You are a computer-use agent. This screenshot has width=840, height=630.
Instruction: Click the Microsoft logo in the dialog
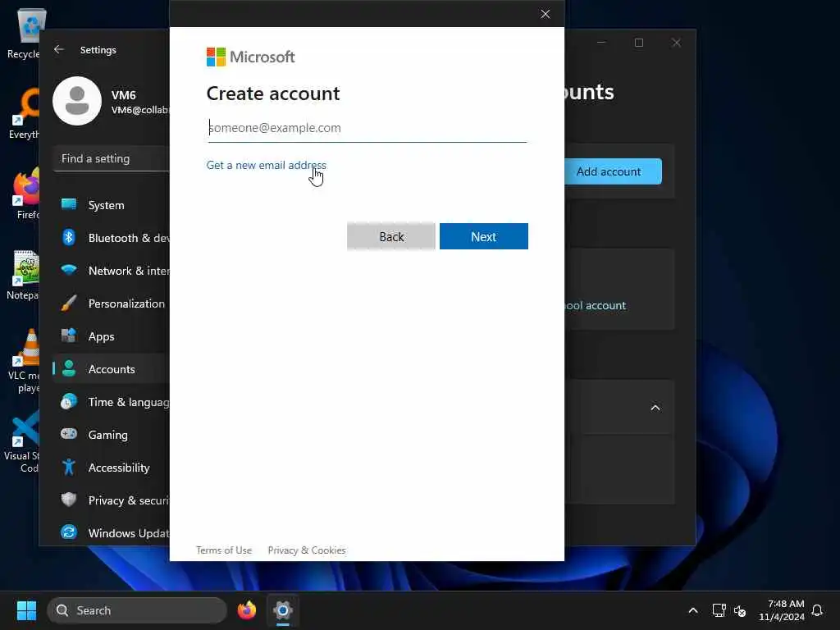tap(251, 57)
